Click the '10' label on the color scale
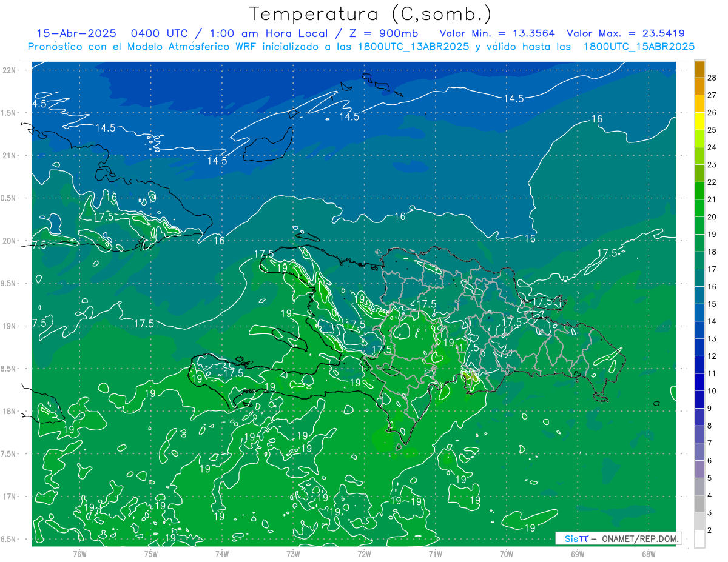The height and width of the screenshot is (562, 728). pyautogui.click(x=712, y=391)
